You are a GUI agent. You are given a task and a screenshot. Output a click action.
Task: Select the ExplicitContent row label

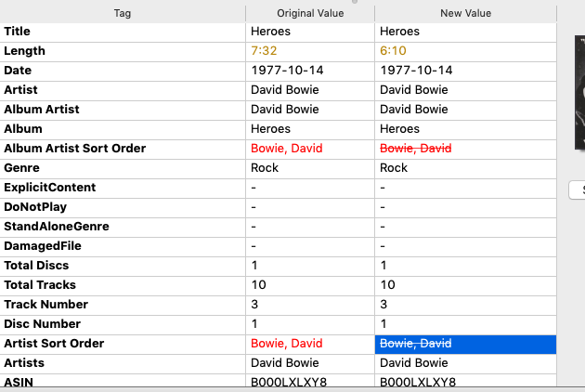[49, 188]
